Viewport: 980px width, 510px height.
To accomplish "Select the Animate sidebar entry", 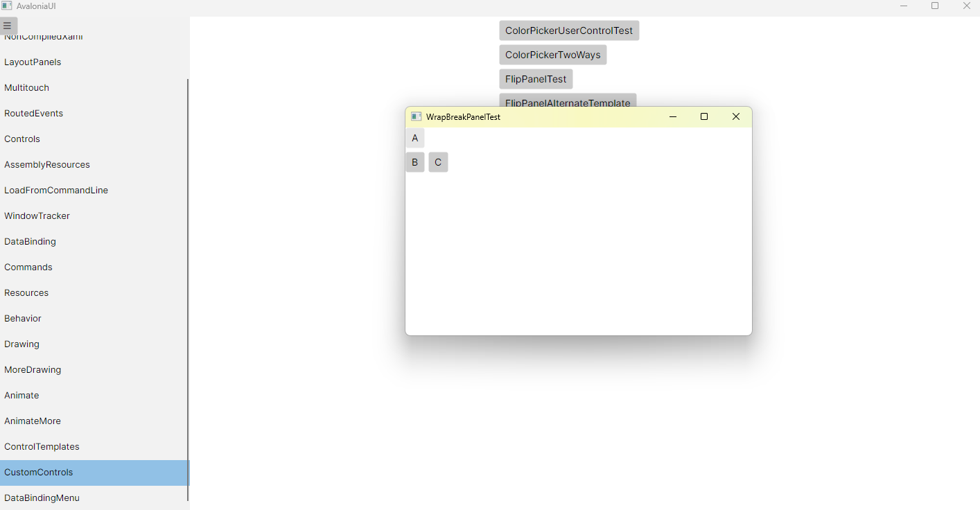I will coord(21,395).
